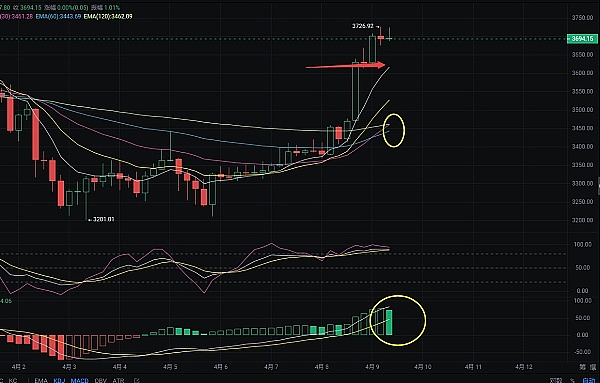The image size is (600, 383).
Task: Click the green current price label 3694.15
Action: 582,39
